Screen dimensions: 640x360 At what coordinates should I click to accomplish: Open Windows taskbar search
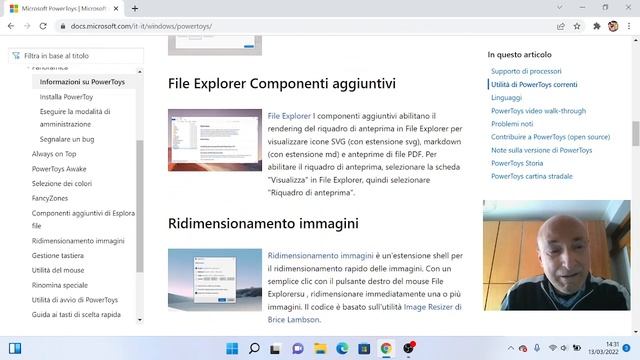click(x=254, y=348)
